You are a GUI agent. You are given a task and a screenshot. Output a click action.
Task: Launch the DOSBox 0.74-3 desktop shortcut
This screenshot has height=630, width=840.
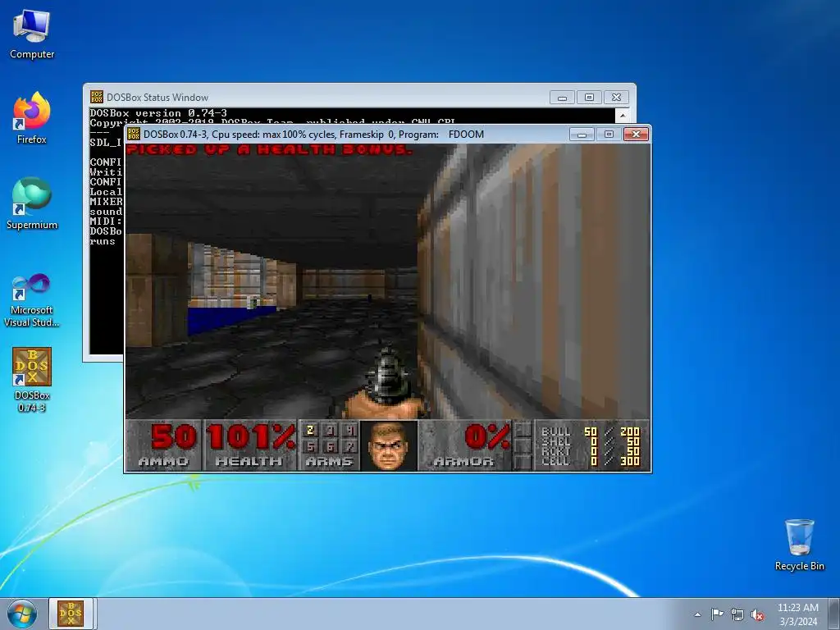32,379
